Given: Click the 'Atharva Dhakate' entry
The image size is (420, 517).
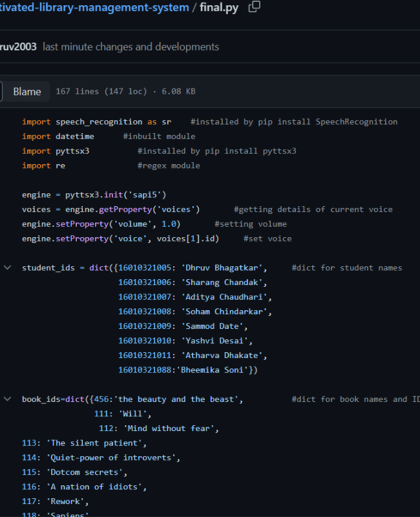Looking at the screenshot, I should 193,355.
